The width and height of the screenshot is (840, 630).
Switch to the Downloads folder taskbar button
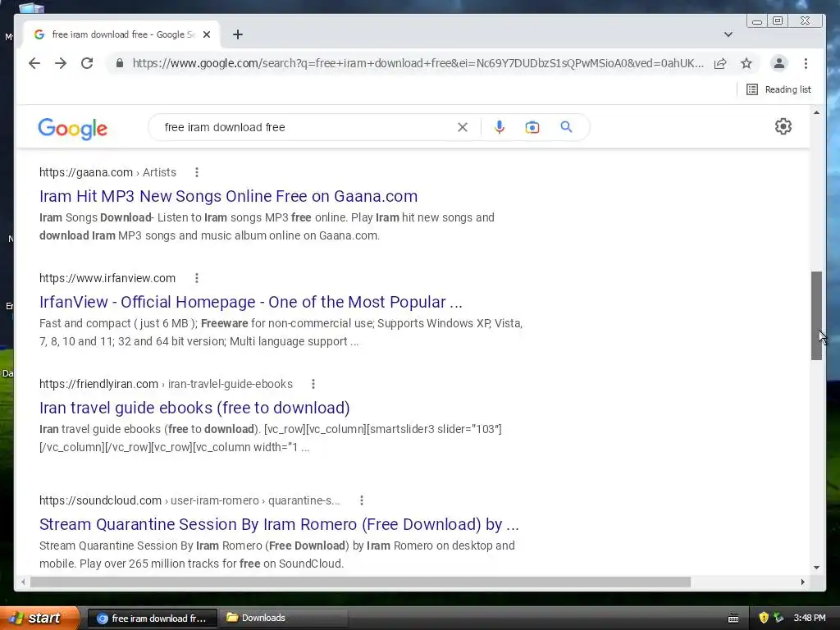pyautogui.click(x=284, y=619)
